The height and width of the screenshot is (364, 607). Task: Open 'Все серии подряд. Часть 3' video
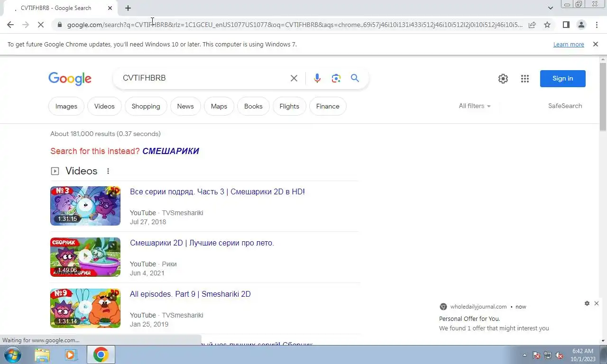tap(217, 192)
